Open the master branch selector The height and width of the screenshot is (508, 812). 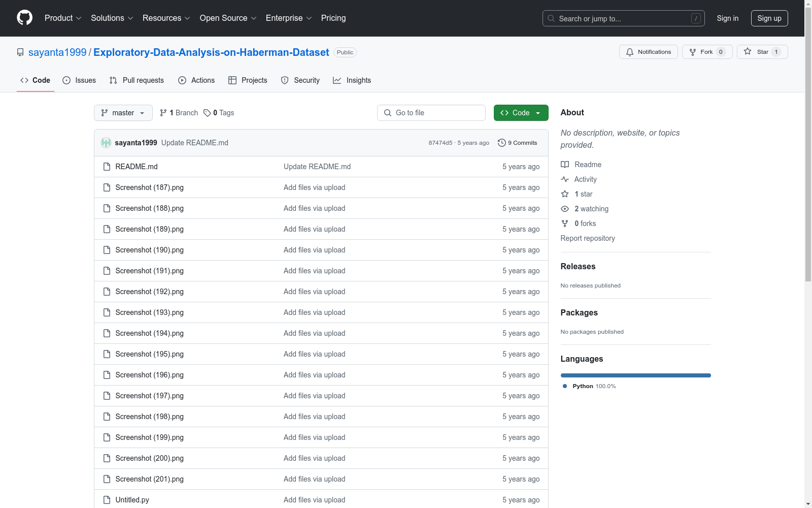point(123,113)
